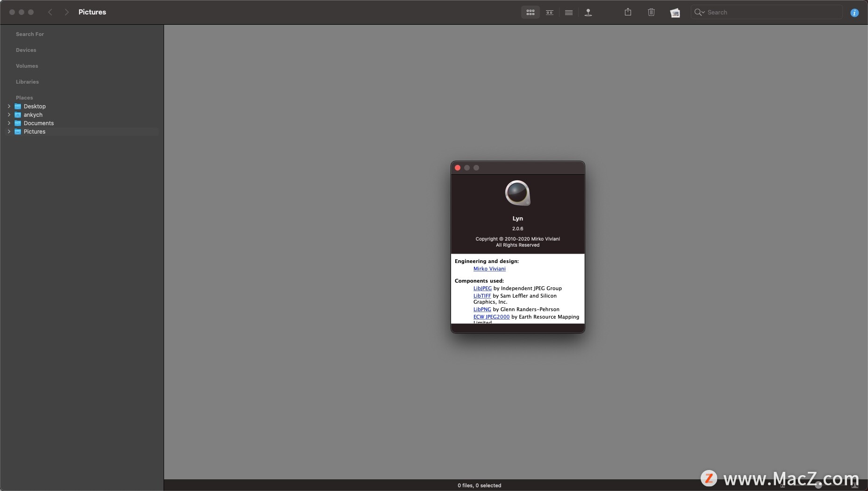Screen dimensions: 868x491
Task: Expand the Documents folder
Action: [x=9, y=123]
